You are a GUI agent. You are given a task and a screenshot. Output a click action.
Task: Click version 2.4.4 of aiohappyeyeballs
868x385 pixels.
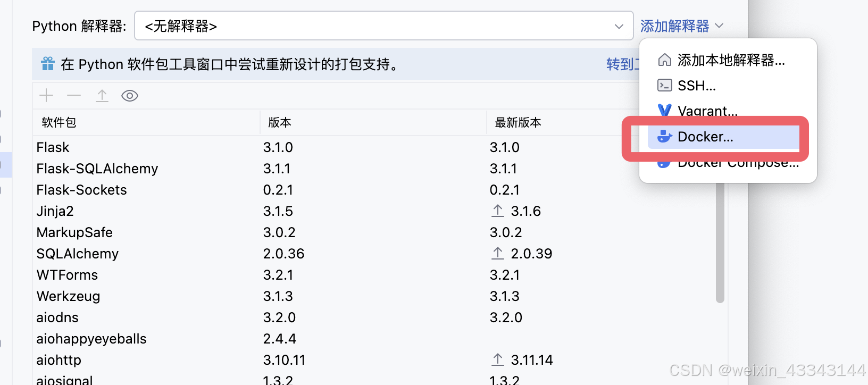tap(280, 339)
